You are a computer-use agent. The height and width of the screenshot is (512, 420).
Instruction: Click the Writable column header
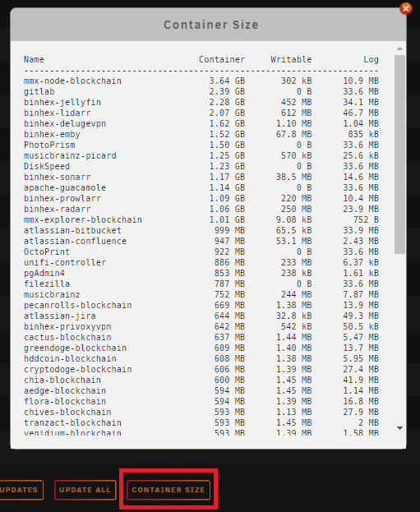tap(291, 59)
